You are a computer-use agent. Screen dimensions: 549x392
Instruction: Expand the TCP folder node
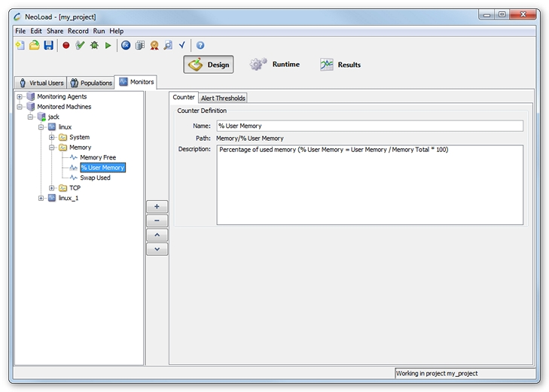tap(52, 188)
